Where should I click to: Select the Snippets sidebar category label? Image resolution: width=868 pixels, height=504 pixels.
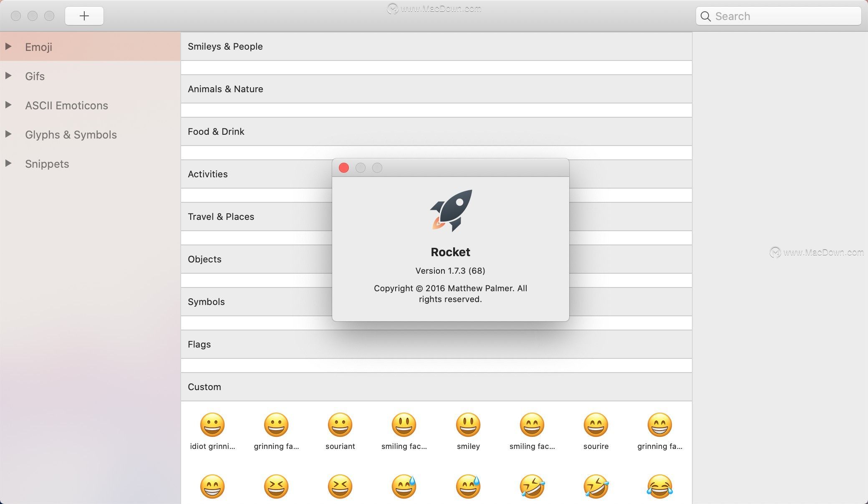tap(47, 164)
